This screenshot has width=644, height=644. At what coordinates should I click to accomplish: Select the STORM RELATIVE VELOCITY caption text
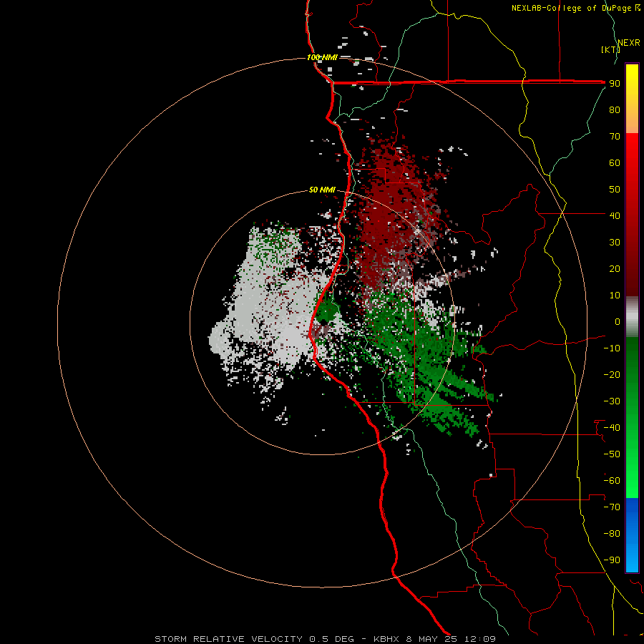pos(228,639)
